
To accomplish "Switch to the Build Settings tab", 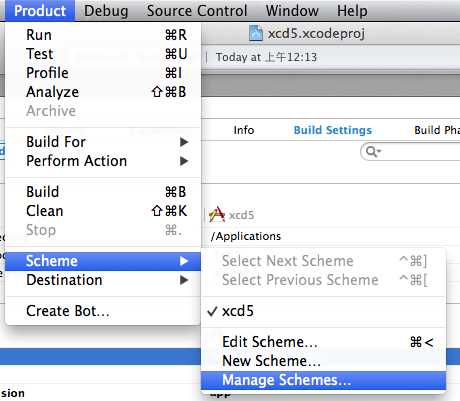I will [332, 130].
